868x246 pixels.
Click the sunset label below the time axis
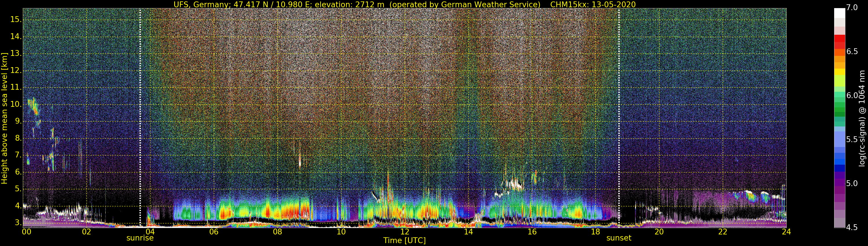point(619,238)
